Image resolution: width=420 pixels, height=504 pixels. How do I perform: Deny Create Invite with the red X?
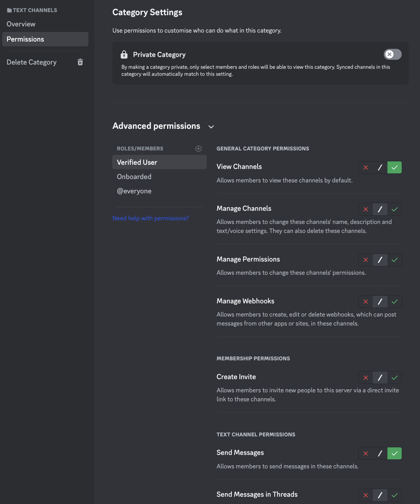pos(366,378)
